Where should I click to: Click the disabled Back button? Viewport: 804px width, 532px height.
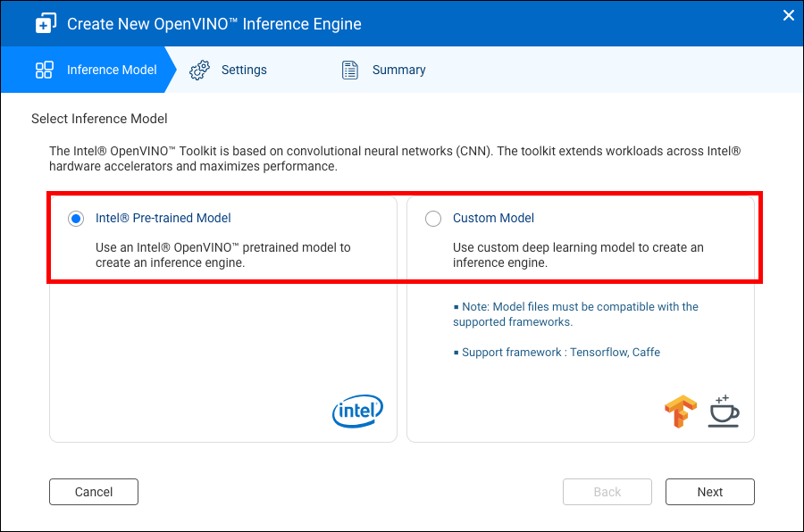click(607, 492)
